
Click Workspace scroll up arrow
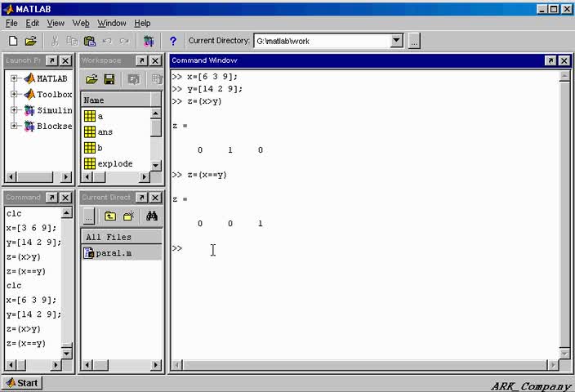click(x=155, y=114)
